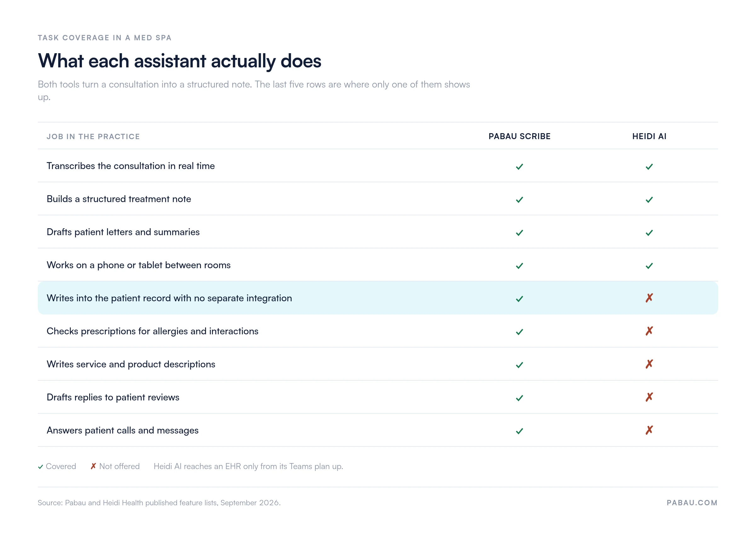Select the JOB IN THE PRACTICE header
This screenshot has width=756, height=544.
(x=93, y=137)
